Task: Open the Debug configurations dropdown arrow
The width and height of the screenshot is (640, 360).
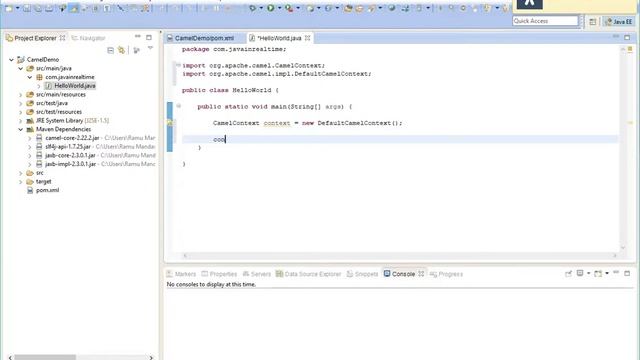Action: [x=261, y=8]
